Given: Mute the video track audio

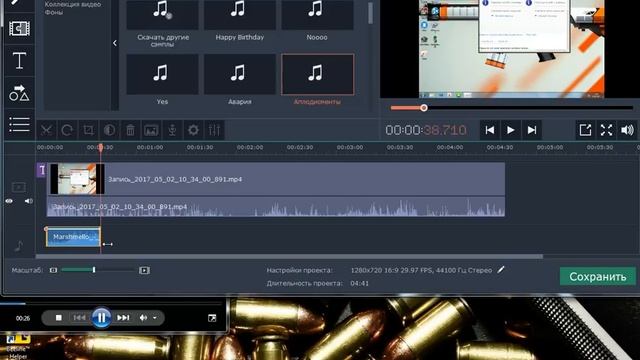Looking at the screenshot, I should point(29,201).
